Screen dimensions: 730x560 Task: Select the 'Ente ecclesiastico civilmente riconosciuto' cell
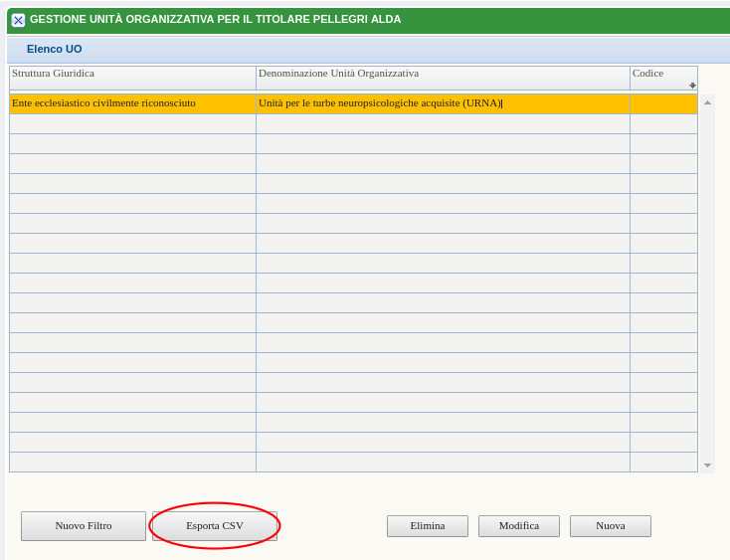click(x=132, y=103)
